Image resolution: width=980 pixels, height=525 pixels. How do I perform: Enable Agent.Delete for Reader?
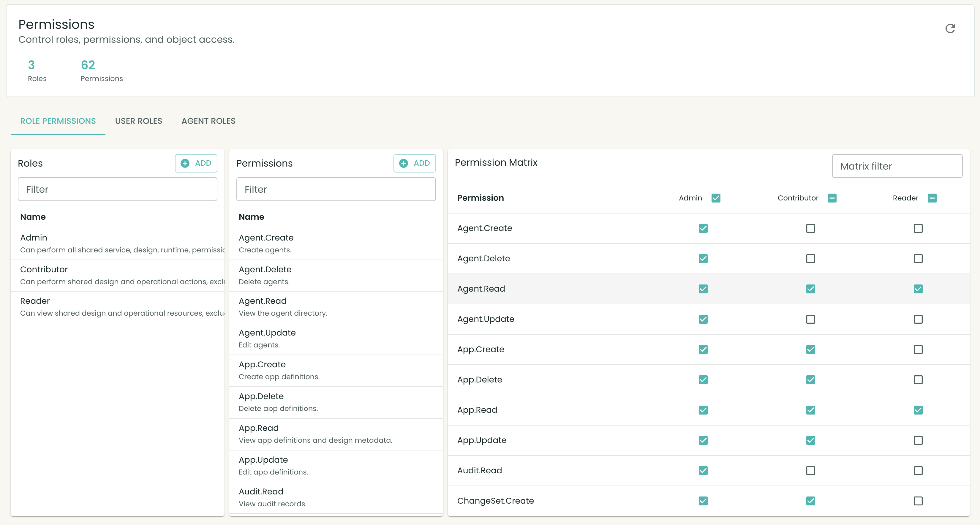(918, 259)
